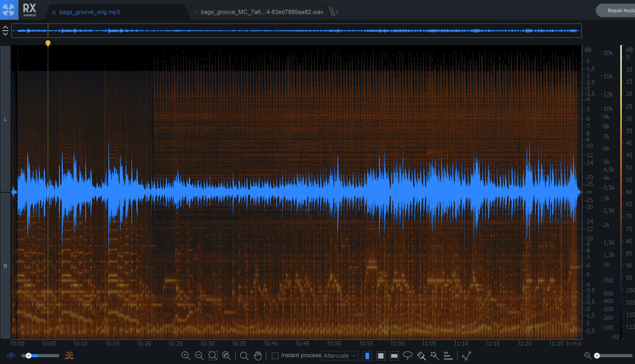Viewport: 635px width, 364px height.
Task: Click the 1k frequency scale label
Action: pyautogui.click(x=606, y=264)
